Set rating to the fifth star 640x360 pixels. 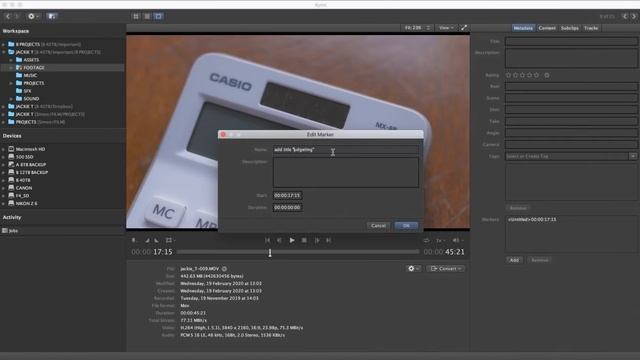click(x=536, y=75)
